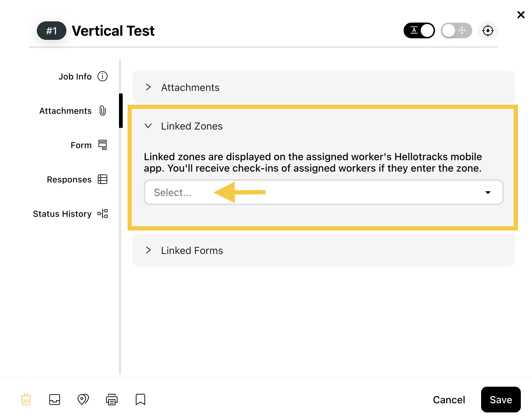
Task: Click the linked zones description paragraph
Action: 313,162
